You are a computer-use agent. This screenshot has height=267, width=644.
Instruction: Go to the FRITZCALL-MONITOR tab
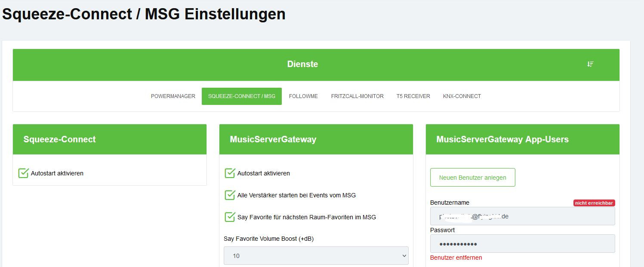(x=357, y=96)
